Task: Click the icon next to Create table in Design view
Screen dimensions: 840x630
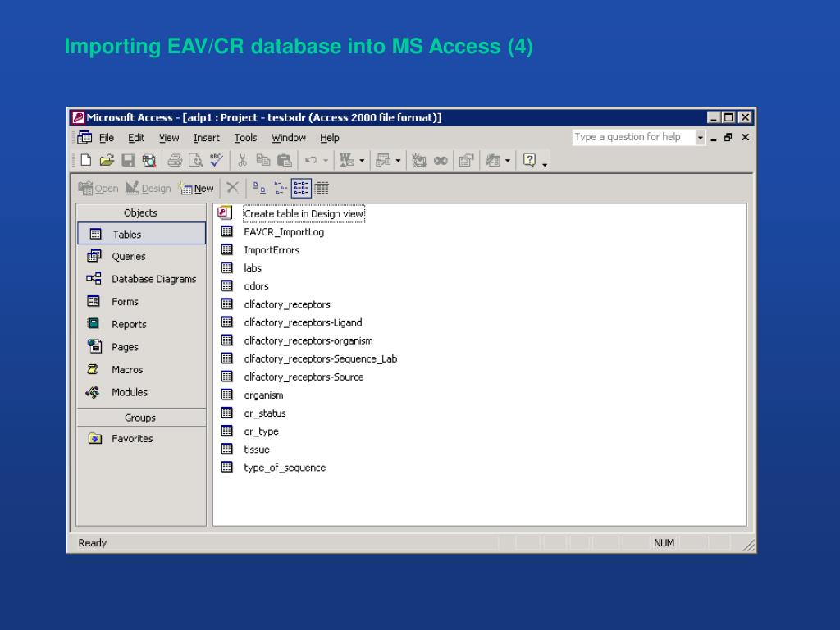Action: point(225,212)
